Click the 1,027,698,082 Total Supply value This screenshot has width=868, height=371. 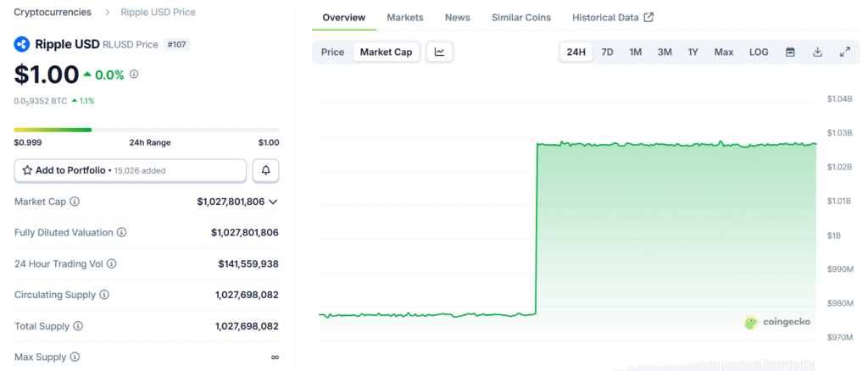click(x=247, y=326)
